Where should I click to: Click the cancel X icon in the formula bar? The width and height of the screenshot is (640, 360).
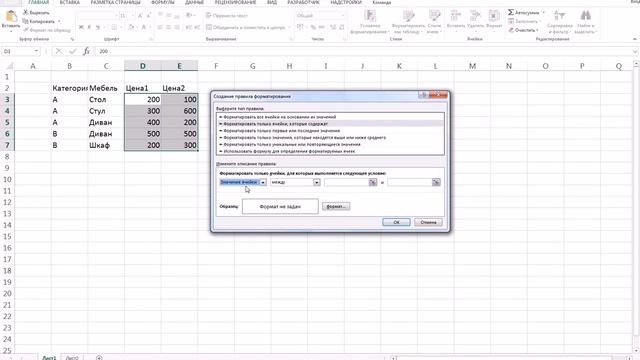coord(59,51)
